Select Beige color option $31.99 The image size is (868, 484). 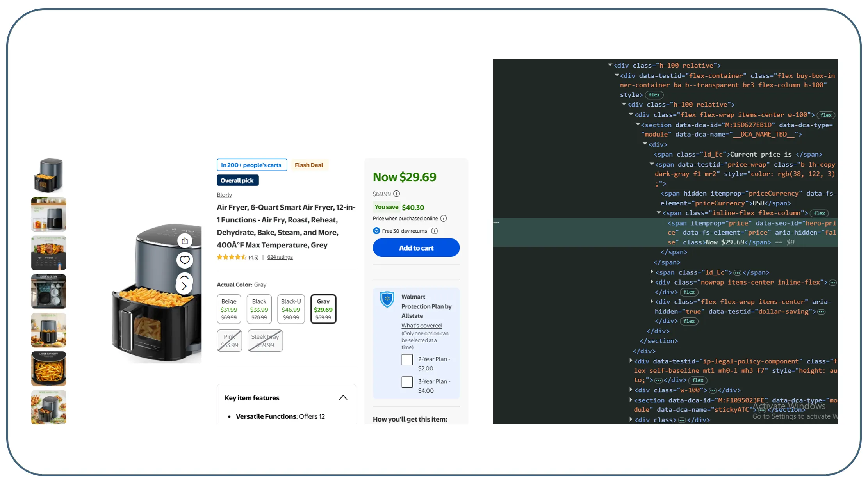click(x=229, y=309)
